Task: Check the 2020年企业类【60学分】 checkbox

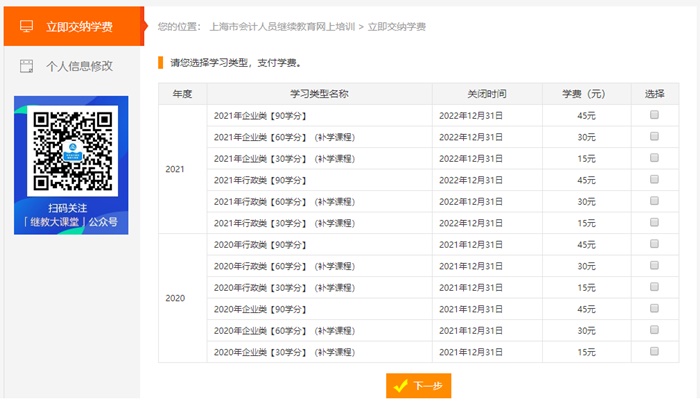Action: click(654, 329)
